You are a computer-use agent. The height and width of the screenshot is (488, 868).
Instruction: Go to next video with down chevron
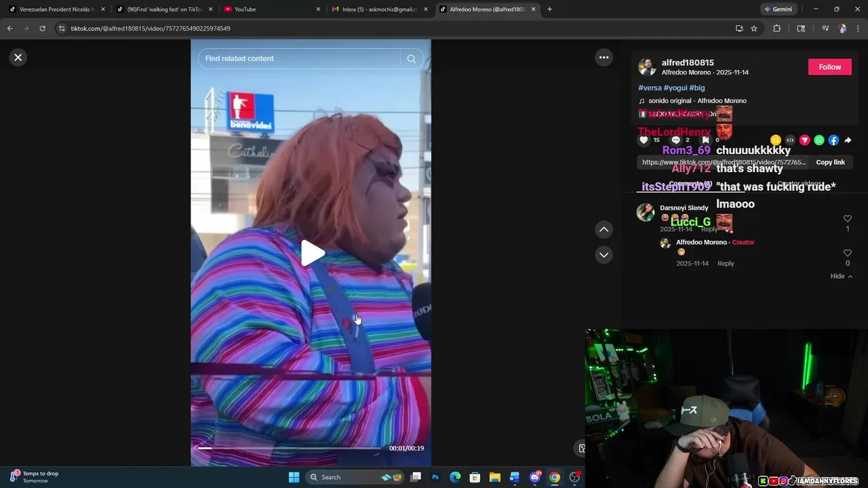click(604, 255)
